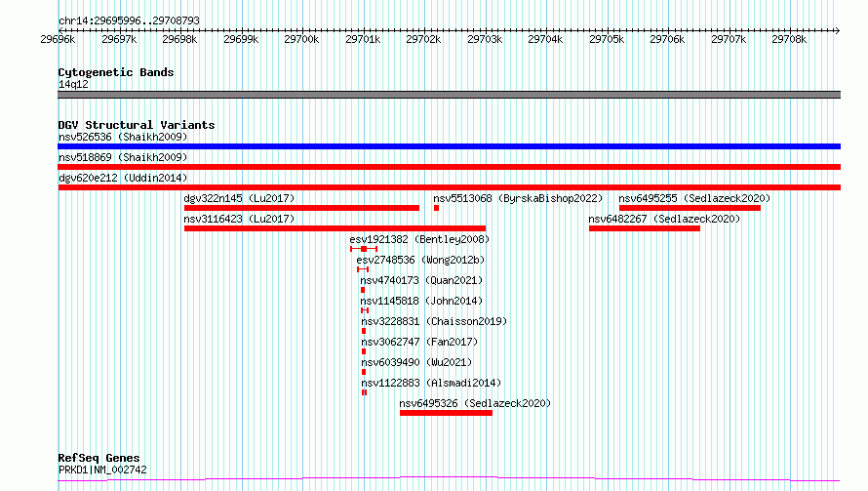Click the 29697k ruler label
The width and height of the screenshot is (868, 491).
click(119, 39)
